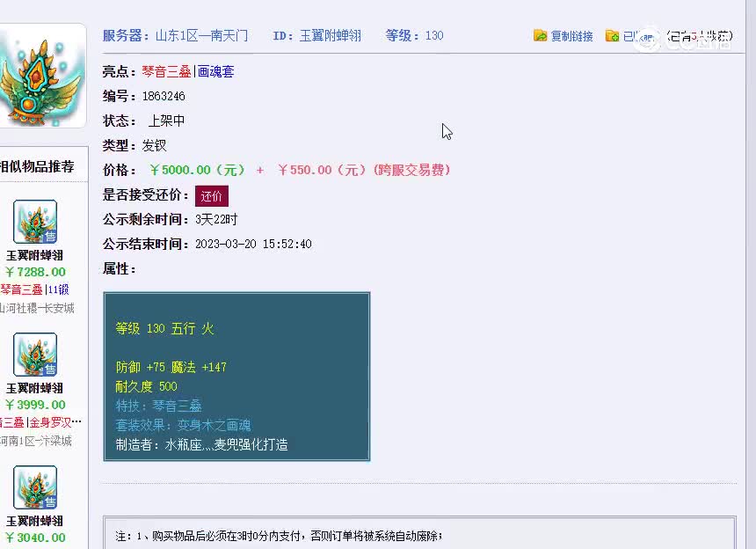
Task: Click the 发钗 item type text
Action: (x=154, y=145)
